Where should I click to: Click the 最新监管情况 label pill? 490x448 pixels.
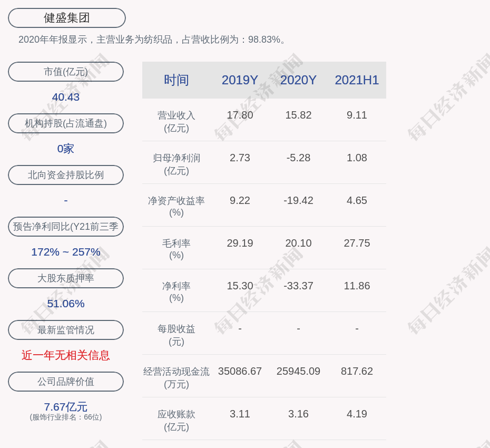[66, 330]
